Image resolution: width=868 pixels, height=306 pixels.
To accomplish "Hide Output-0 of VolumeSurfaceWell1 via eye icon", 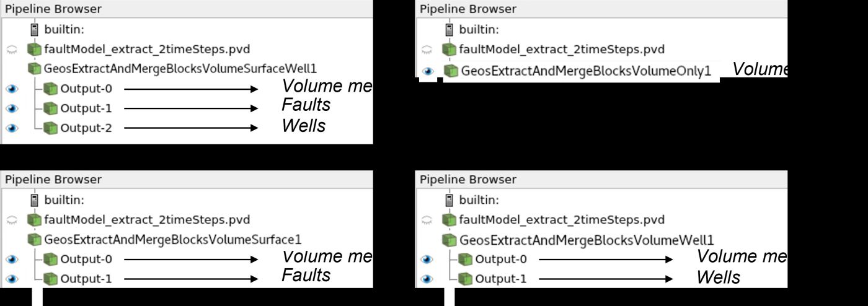I will pyautogui.click(x=12, y=89).
